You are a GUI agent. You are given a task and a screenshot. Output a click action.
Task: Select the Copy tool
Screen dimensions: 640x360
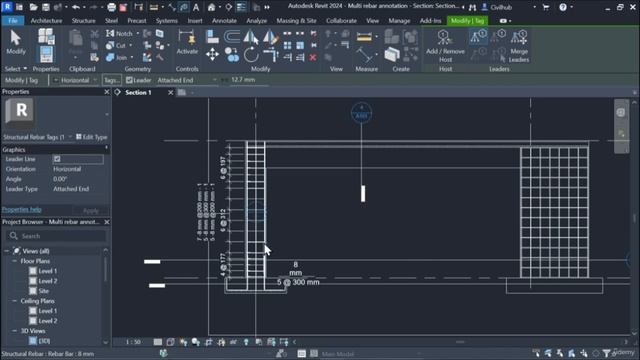point(232,54)
